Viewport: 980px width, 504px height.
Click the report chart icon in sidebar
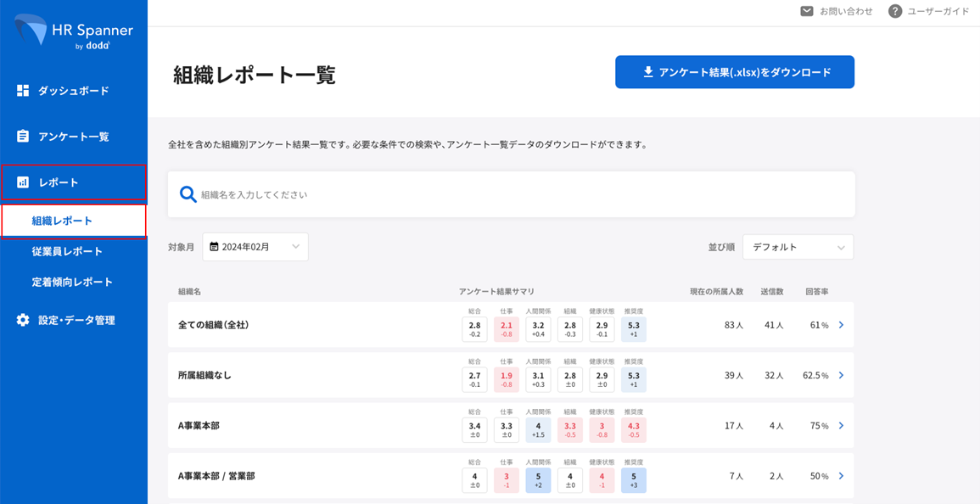click(x=23, y=182)
